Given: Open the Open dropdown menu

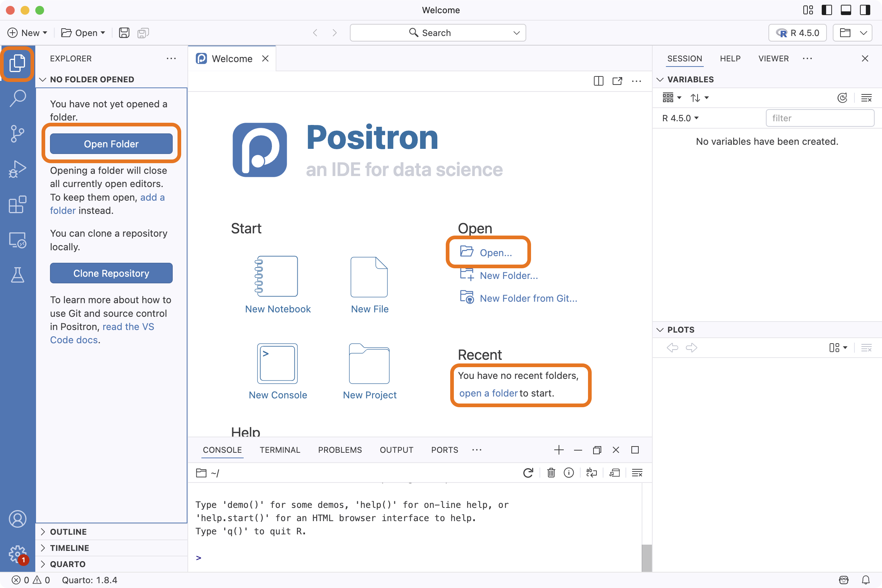Looking at the screenshot, I should click(x=83, y=33).
